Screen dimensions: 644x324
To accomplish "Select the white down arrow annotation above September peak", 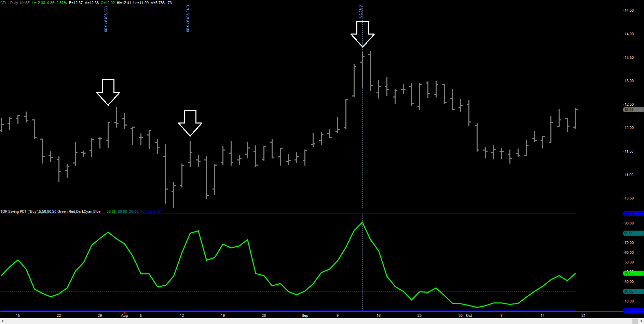I will (362, 33).
